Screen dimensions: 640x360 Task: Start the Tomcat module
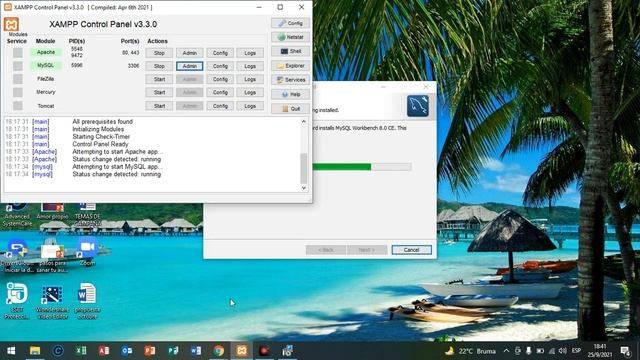[x=159, y=106]
